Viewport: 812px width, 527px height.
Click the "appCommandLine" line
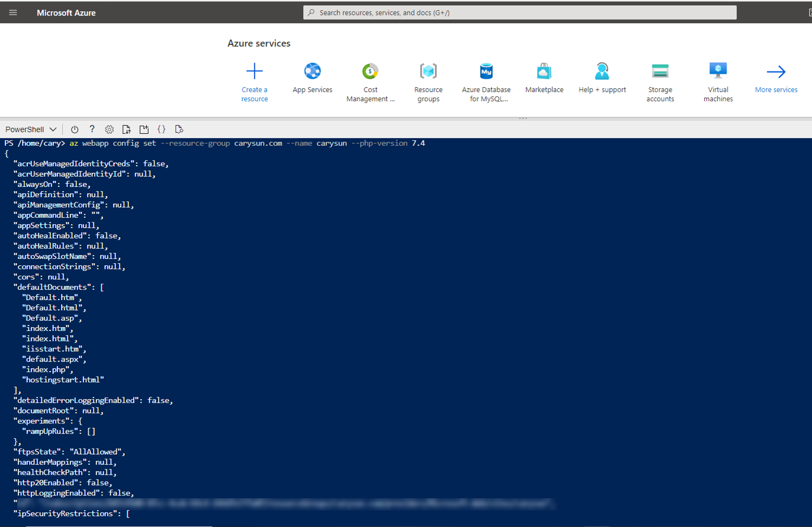click(59, 216)
